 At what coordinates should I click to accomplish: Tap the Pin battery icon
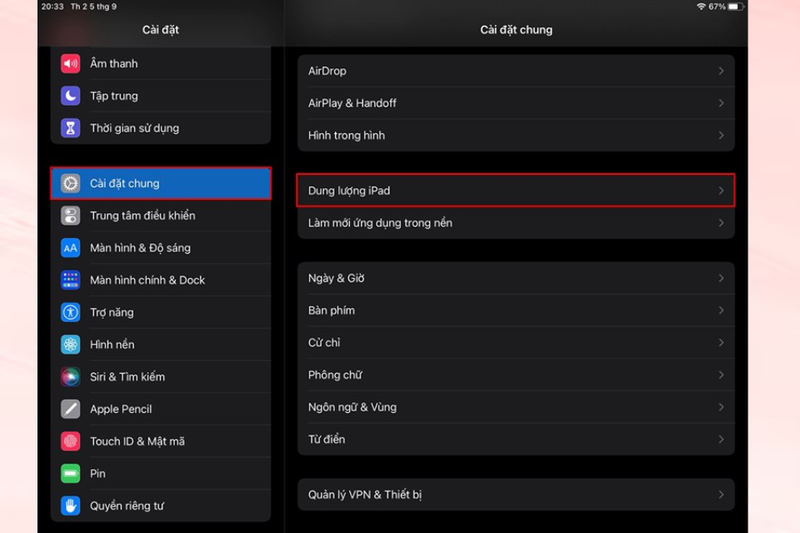coord(70,473)
